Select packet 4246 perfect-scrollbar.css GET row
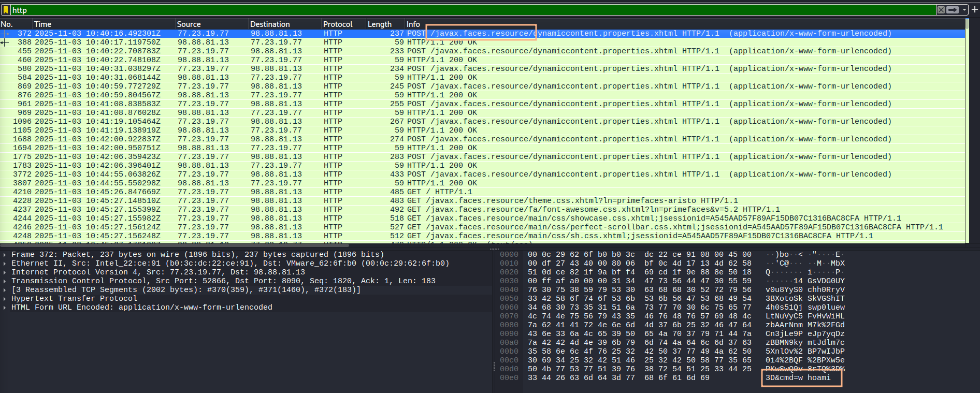 tap(482, 227)
